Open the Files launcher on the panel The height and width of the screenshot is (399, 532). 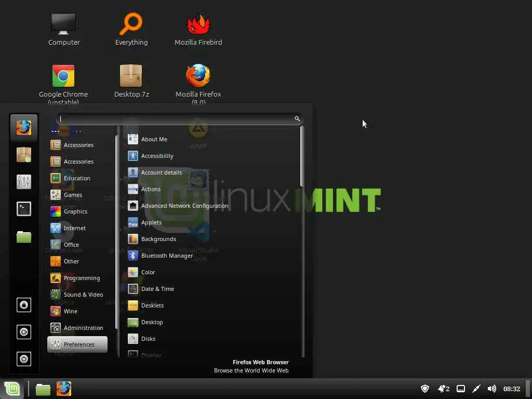[x=43, y=389]
